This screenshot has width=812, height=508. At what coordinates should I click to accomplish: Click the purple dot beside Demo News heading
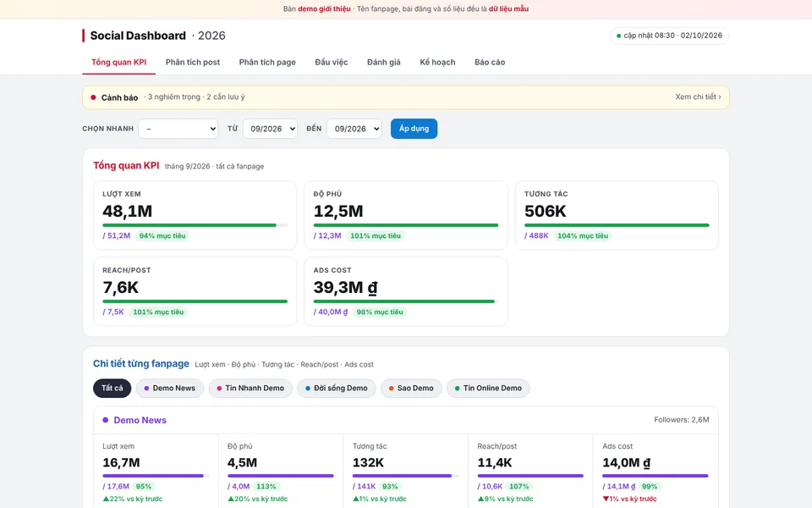[x=106, y=420]
